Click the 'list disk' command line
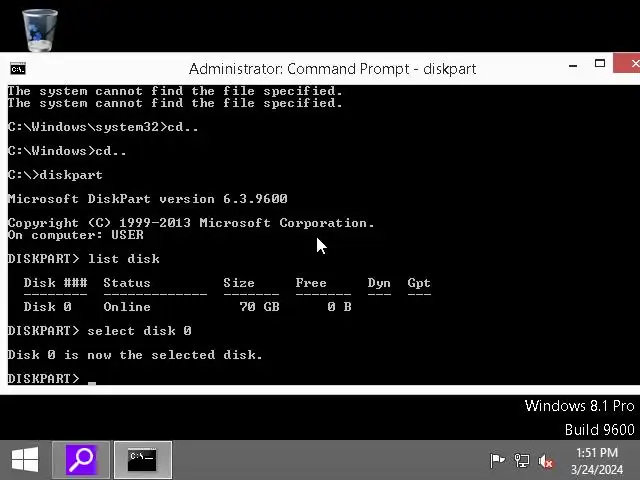 pyautogui.click(x=84, y=259)
